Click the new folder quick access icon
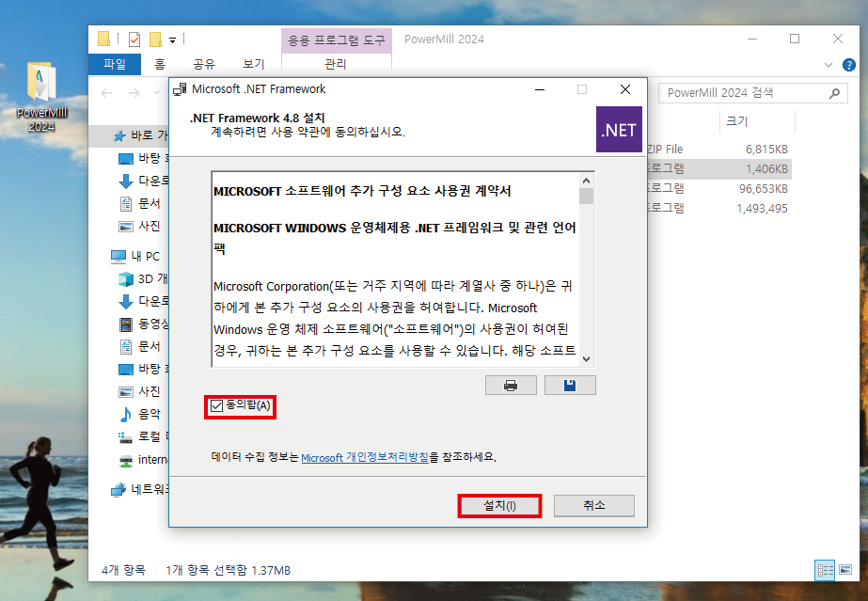The image size is (868, 601). (x=155, y=40)
